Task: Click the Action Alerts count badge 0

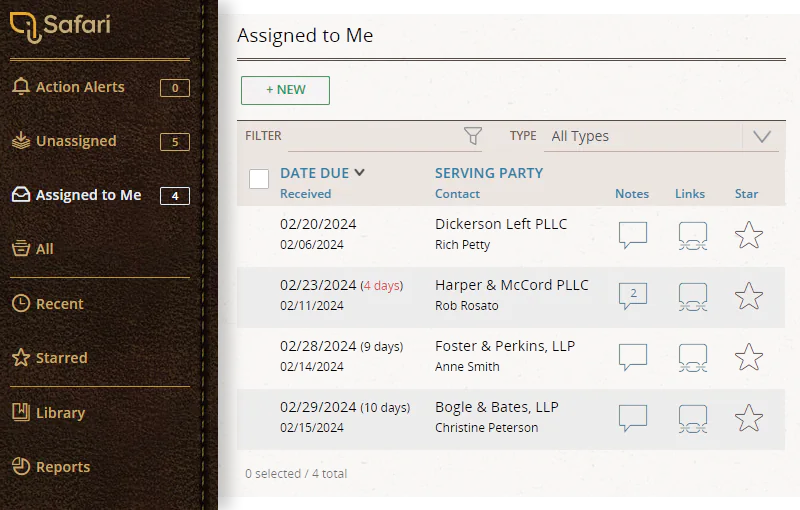Action: (175, 88)
